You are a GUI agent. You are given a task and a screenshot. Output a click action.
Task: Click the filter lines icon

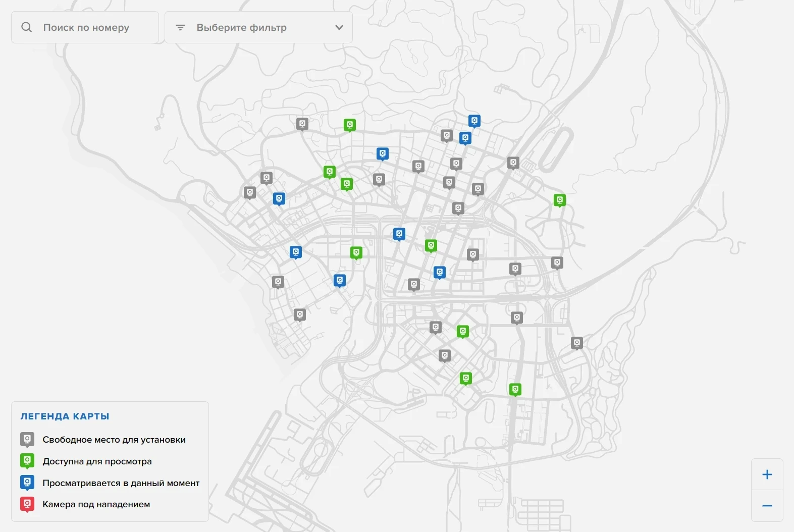tap(180, 27)
